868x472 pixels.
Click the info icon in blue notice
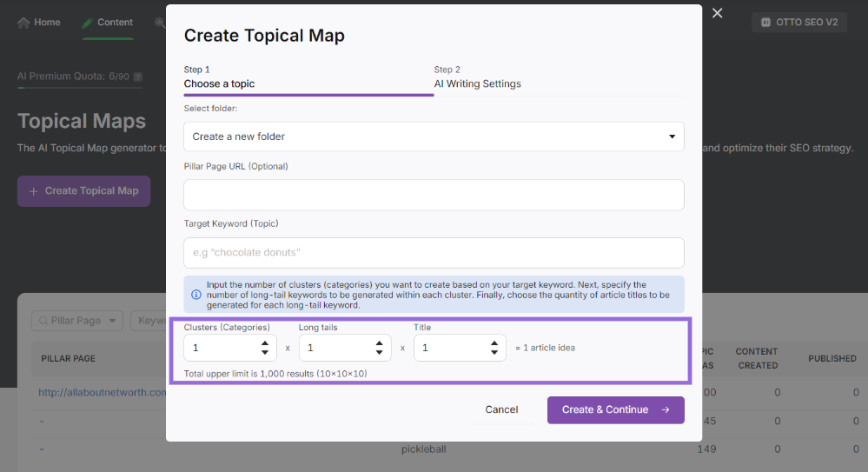click(x=196, y=295)
